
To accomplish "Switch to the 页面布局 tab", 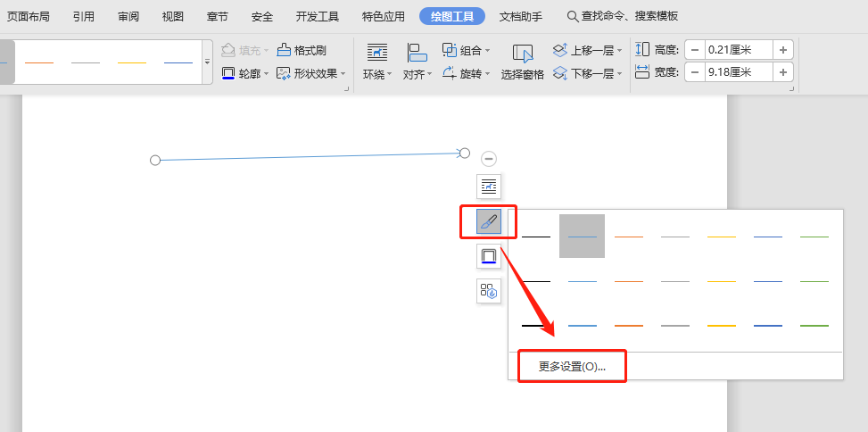I will [29, 16].
